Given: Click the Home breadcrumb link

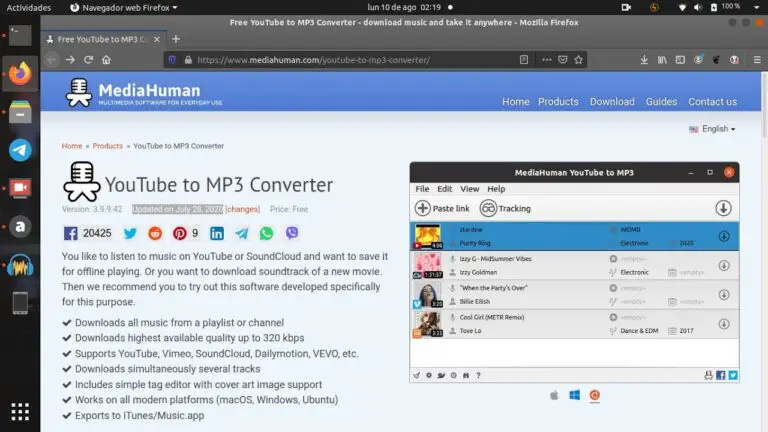Looking at the screenshot, I should 72,146.
